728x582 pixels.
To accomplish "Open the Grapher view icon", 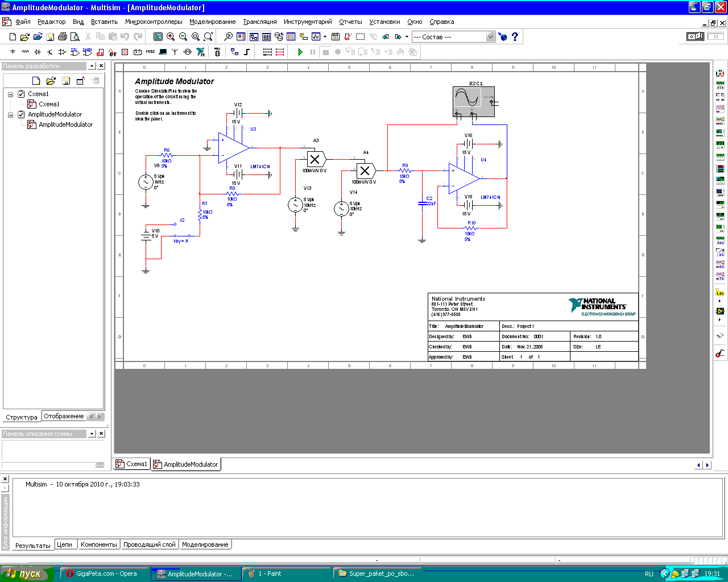I will pyautogui.click(x=316, y=37).
